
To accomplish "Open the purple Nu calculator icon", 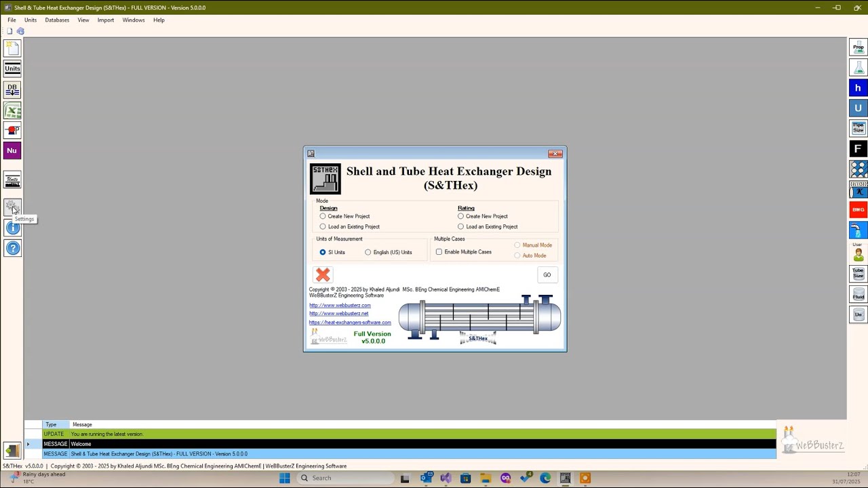I will (12, 150).
